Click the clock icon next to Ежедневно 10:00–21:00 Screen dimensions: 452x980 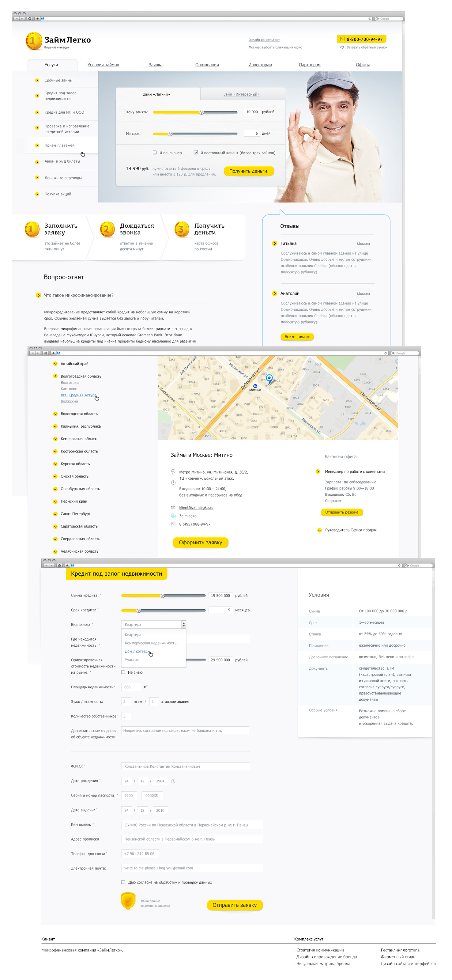[173, 482]
